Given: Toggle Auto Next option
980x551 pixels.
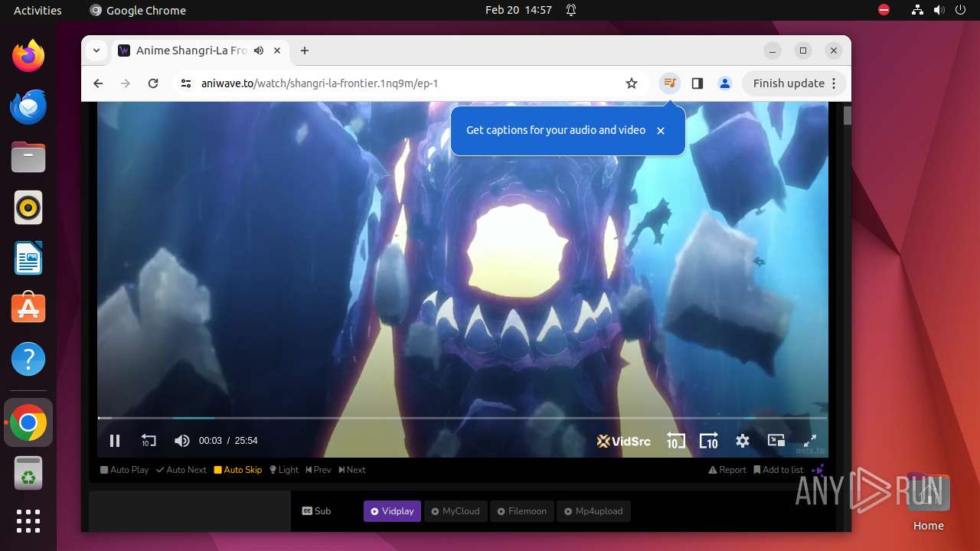Looking at the screenshot, I should coord(181,470).
